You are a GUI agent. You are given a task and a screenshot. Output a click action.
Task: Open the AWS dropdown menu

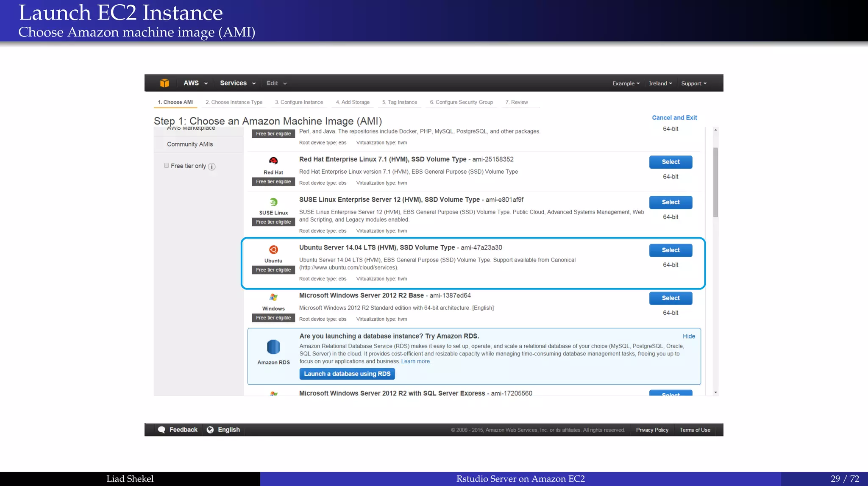pyautogui.click(x=195, y=83)
